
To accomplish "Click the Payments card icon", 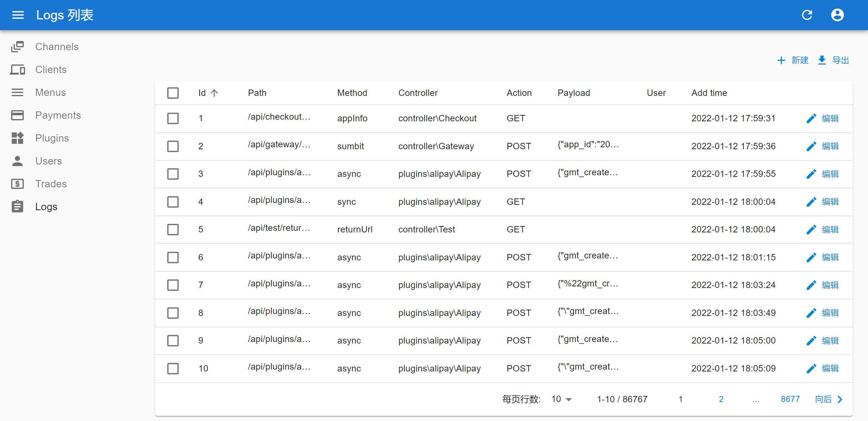I will [x=18, y=115].
